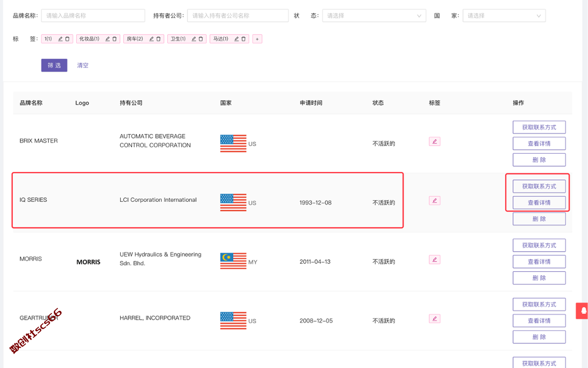Click the add tag plus icon
The height and width of the screenshot is (368, 588).
[257, 39]
